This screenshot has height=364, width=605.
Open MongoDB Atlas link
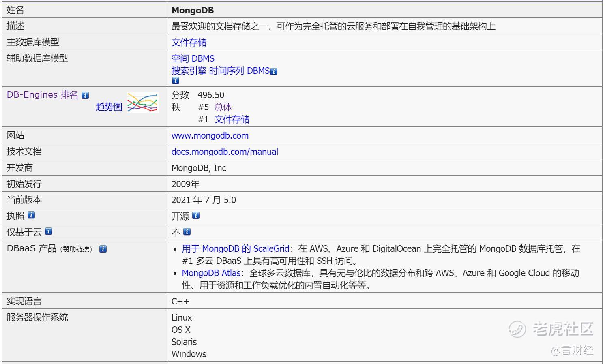[211, 273]
